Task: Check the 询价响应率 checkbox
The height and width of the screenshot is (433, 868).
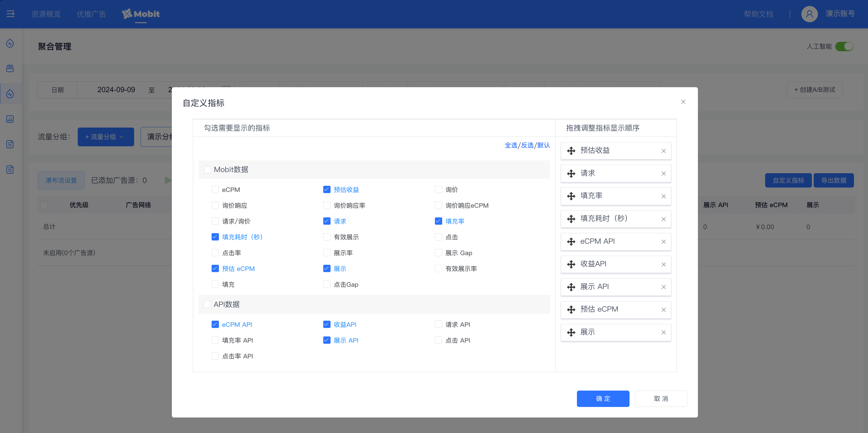Action: point(326,205)
